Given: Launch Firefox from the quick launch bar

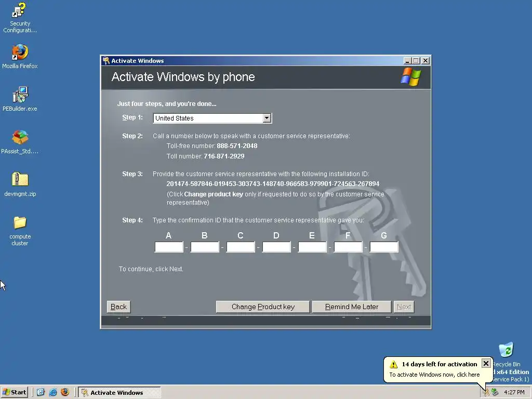Looking at the screenshot, I should tap(65, 392).
